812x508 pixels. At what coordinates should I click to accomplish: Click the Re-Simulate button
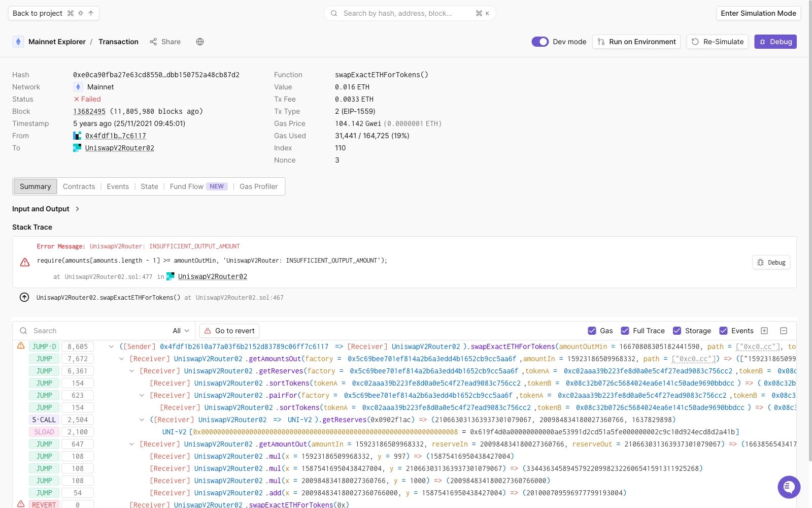[x=718, y=42]
